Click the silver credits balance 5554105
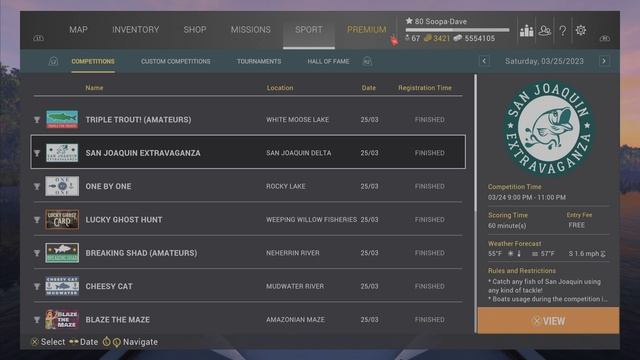This screenshot has width=640, height=360. tap(474, 38)
